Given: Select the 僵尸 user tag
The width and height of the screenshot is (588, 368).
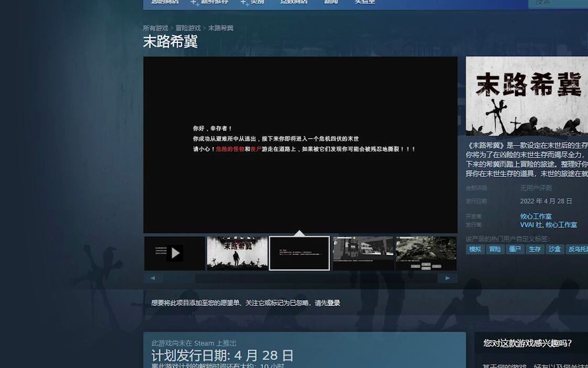Looking at the screenshot, I should tap(515, 249).
